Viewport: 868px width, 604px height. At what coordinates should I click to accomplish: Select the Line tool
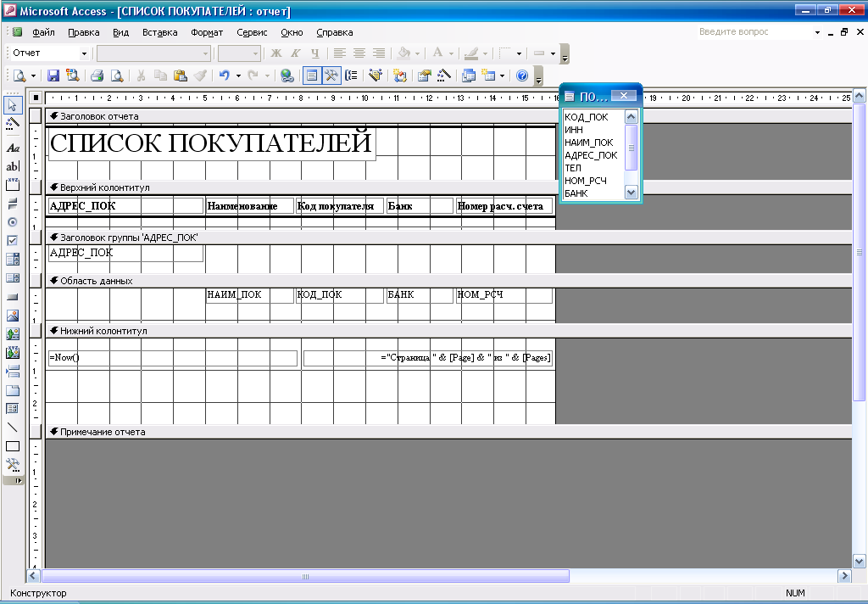tap(12, 428)
